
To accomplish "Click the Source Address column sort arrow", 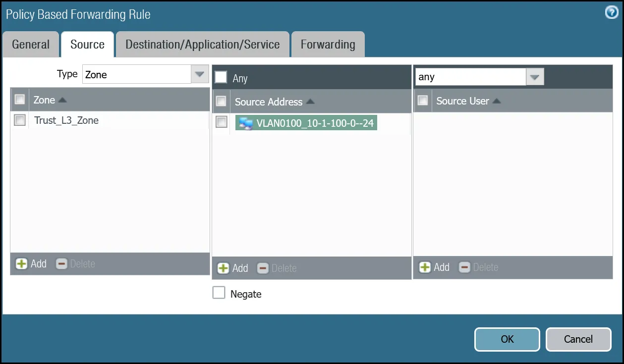I will tap(311, 102).
